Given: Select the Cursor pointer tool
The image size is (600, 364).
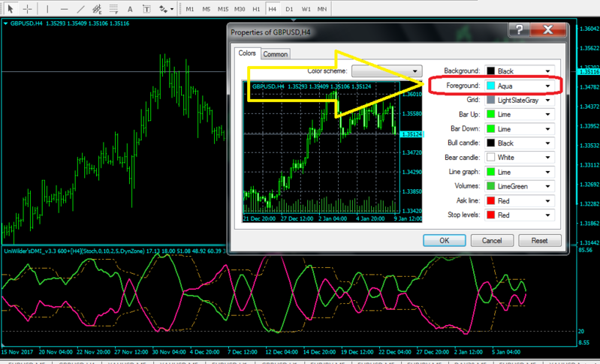Looking at the screenshot, I should 11,8.
